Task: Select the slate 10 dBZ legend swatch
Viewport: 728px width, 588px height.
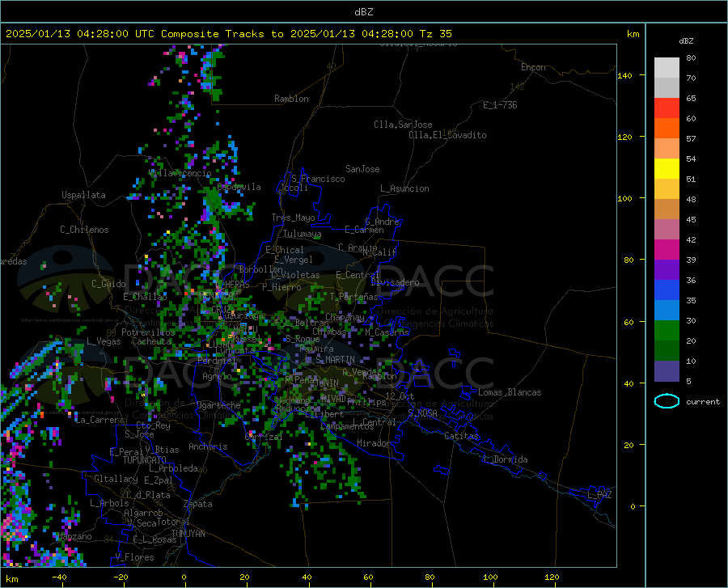Action: tap(667, 370)
